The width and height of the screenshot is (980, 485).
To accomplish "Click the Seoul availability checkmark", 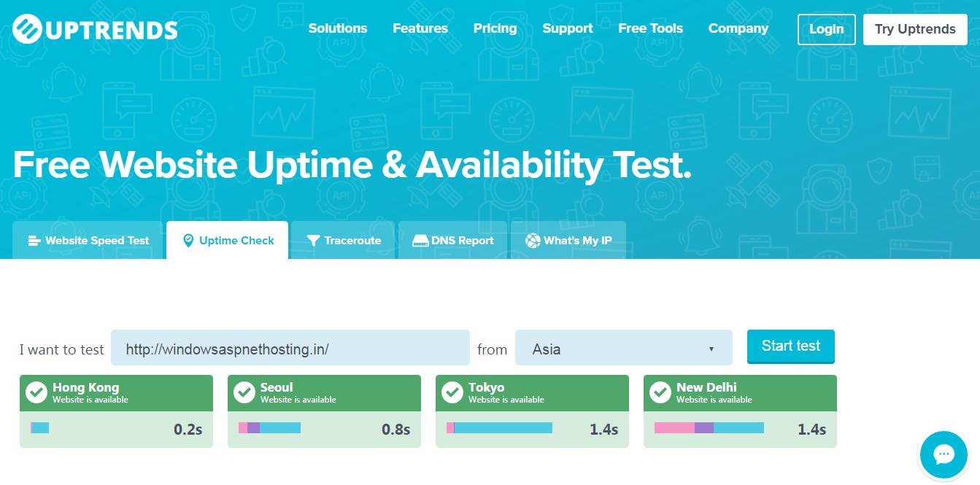I will pyautogui.click(x=244, y=392).
